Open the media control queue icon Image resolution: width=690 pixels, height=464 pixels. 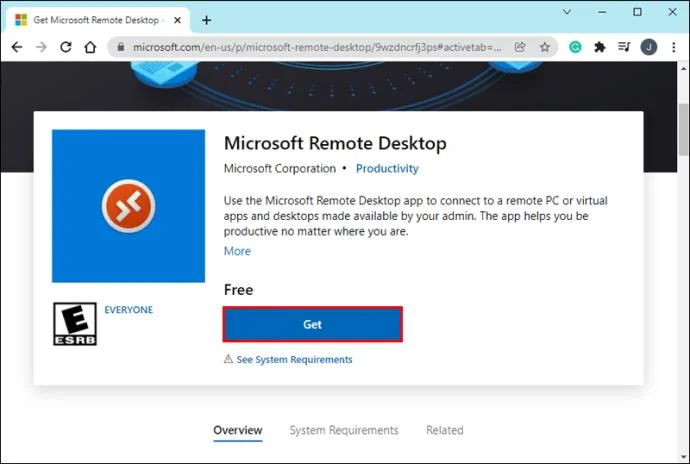(x=624, y=47)
